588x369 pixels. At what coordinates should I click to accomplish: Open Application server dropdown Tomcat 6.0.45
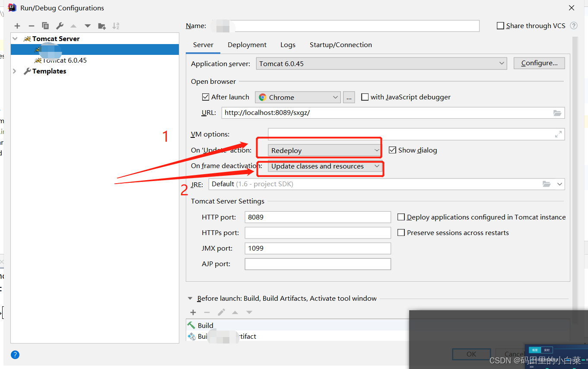click(x=381, y=64)
